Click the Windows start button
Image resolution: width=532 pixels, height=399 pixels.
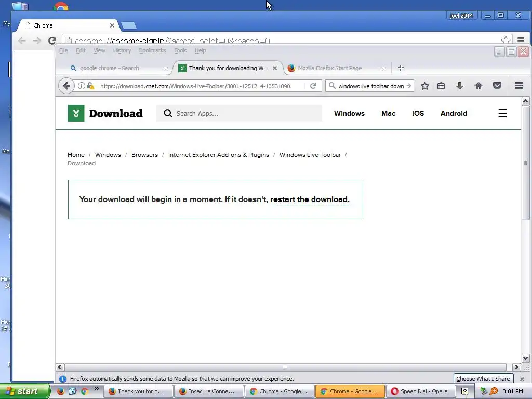point(24,391)
